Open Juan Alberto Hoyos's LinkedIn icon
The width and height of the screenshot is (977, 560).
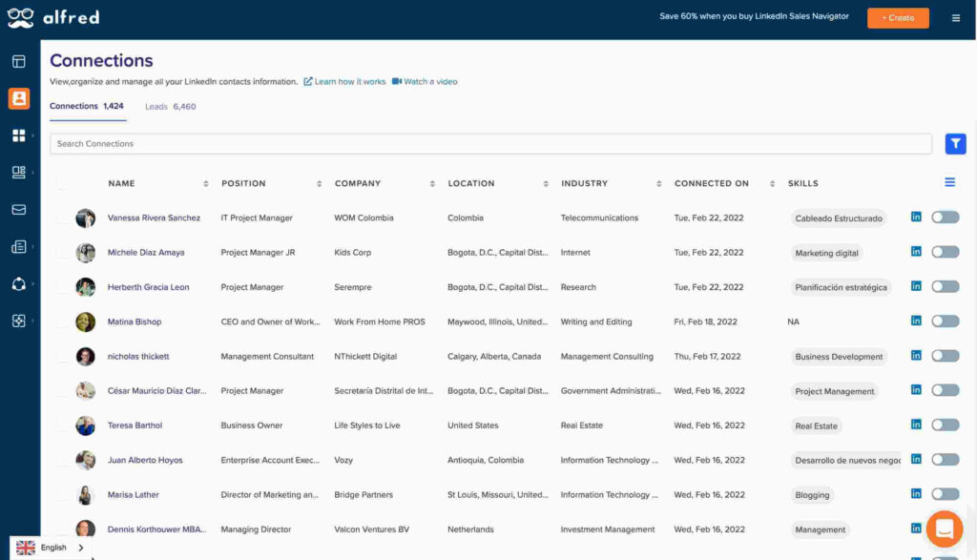tap(916, 459)
